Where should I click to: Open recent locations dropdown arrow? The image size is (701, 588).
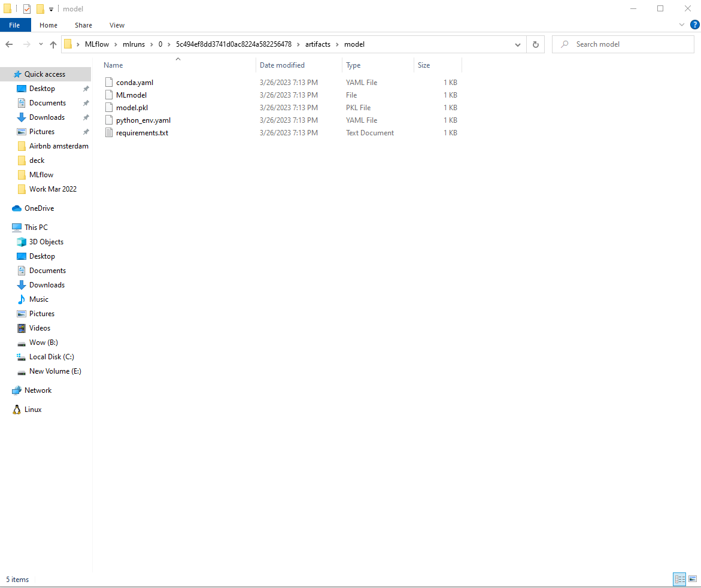point(41,44)
